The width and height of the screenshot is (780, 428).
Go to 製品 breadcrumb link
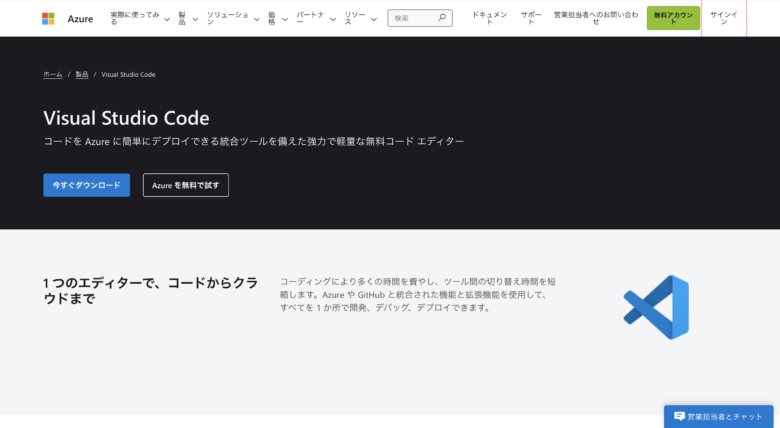pos(82,75)
